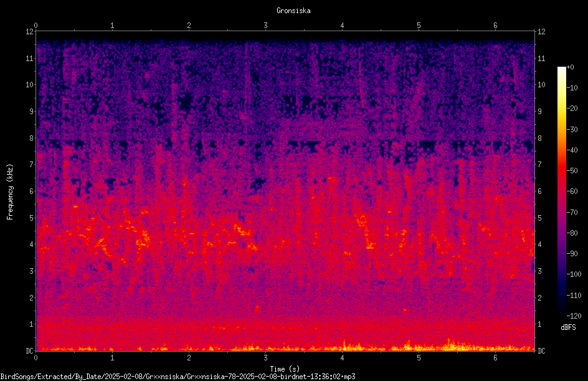Select the 4 second marker on bottom axis
The image size is (588, 381).
pyautogui.click(x=342, y=358)
